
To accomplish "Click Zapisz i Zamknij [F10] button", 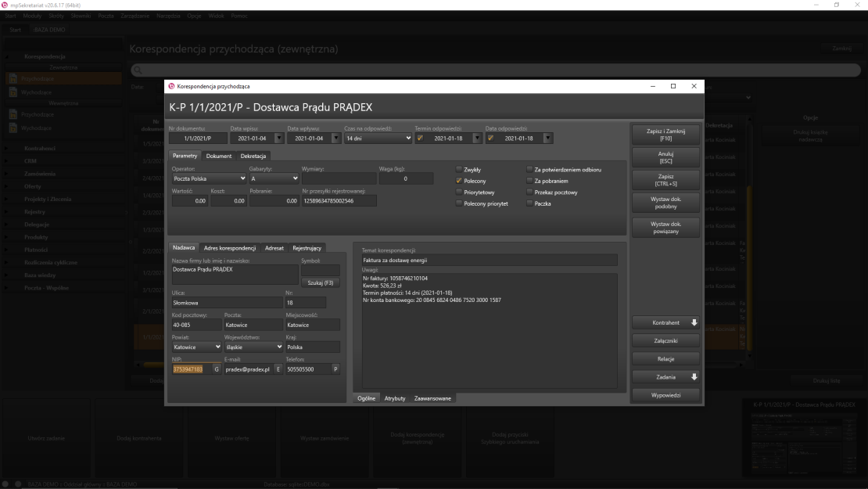I will coord(665,135).
